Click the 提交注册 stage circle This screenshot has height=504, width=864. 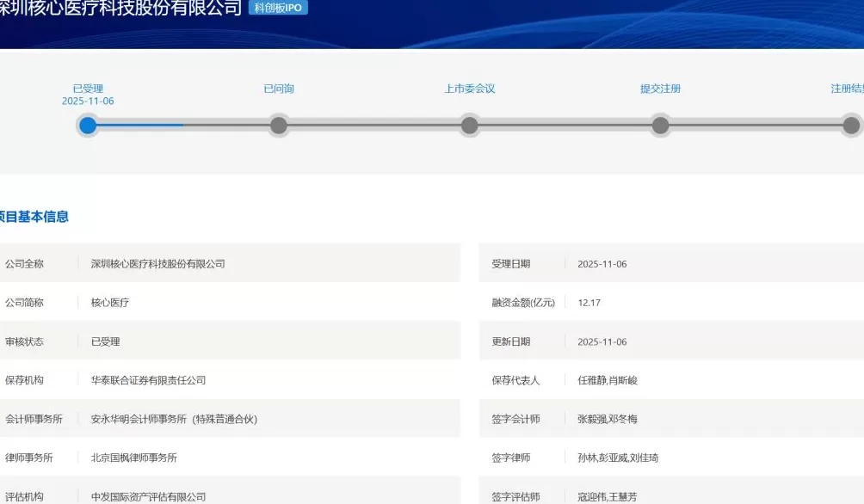coord(659,126)
